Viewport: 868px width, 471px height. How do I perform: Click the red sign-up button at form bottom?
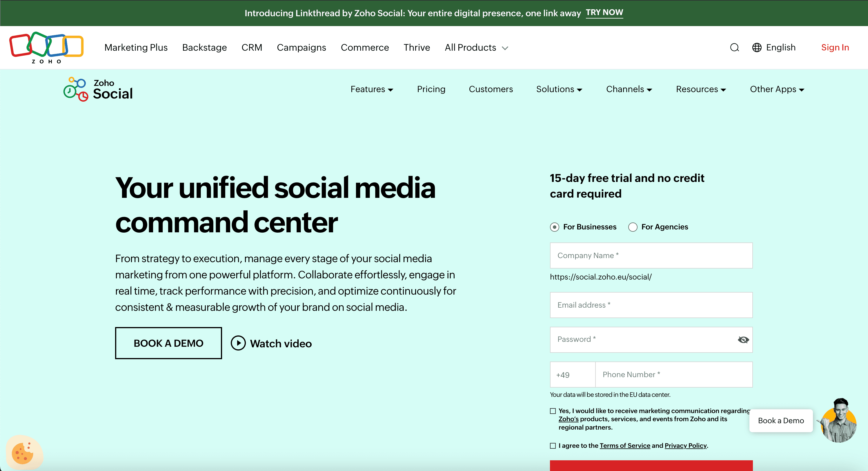[651, 465]
